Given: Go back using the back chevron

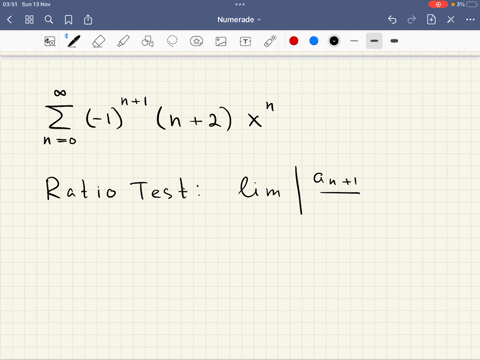Looking at the screenshot, I should [x=10, y=20].
